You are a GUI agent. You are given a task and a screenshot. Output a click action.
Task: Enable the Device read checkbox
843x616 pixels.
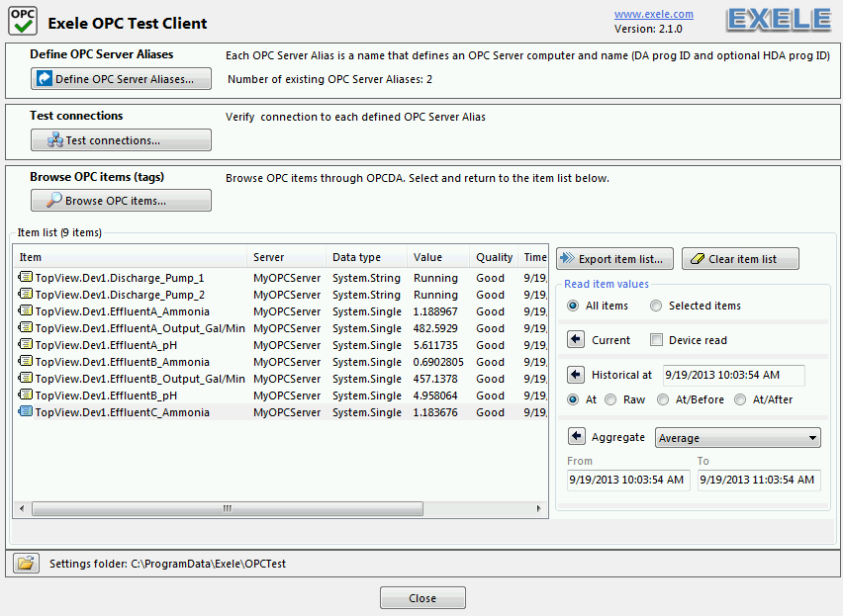656,340
